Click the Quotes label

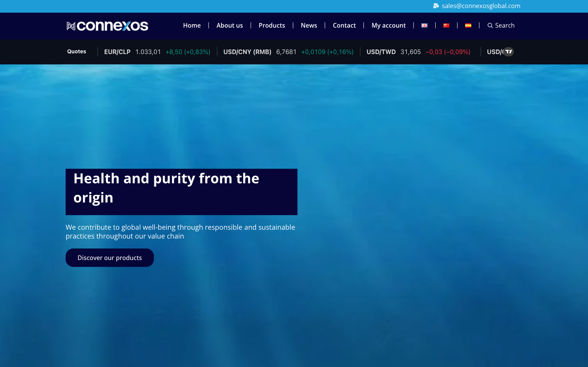coord(77,51)
